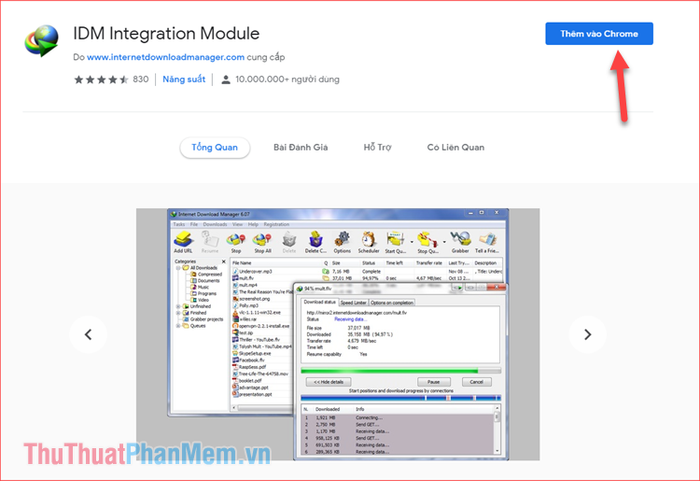The image size is (700, 481).
Task: Click the star rating icons
Action: pos(101,79)
